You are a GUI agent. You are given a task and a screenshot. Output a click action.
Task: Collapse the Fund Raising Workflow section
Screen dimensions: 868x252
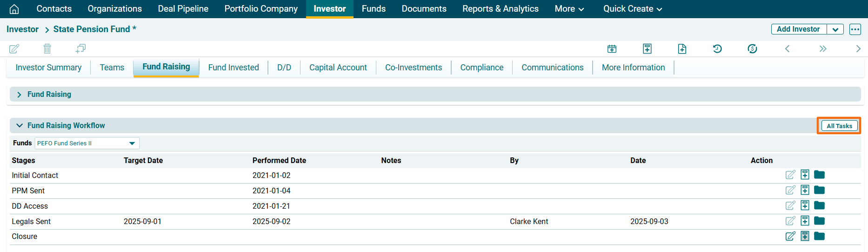coord(20,126)
